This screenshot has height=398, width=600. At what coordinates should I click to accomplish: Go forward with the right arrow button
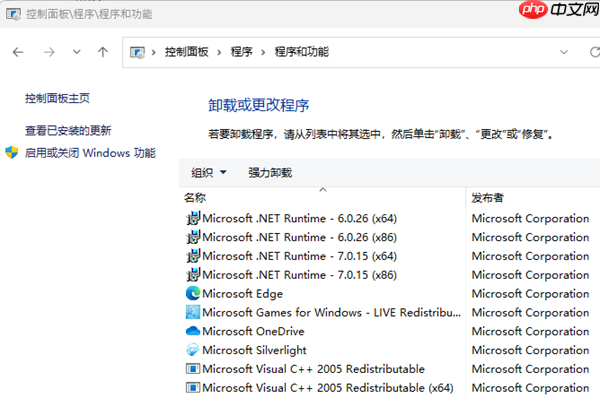click(49, 52)
